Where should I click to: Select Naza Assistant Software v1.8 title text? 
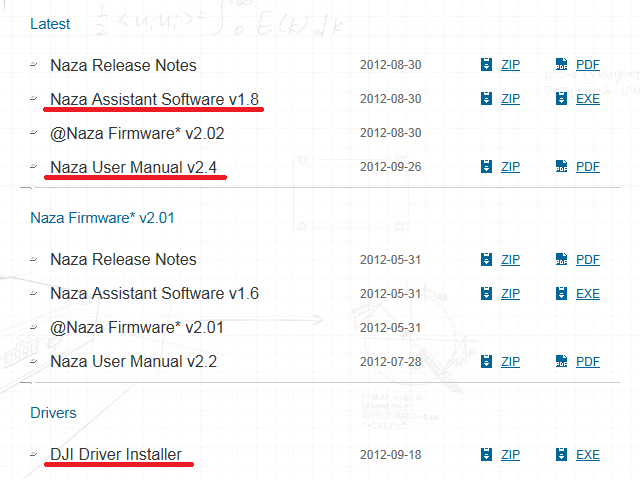155,99
